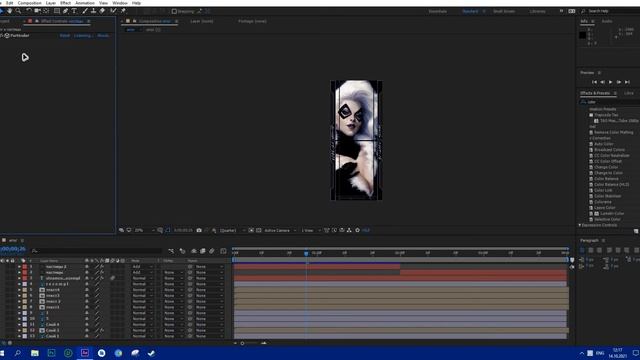
Task: Open the 1 View layout dropdown
Action: pyautogui.click(x=311, y=230)
